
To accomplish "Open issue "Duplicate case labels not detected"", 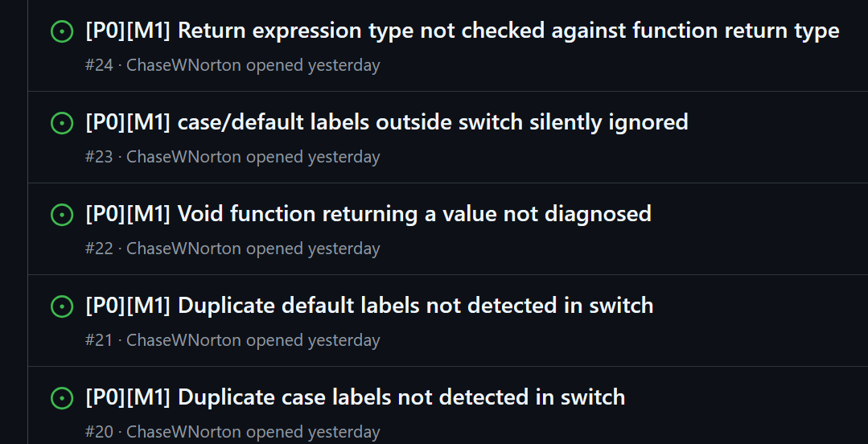I will tap(355, 398).
